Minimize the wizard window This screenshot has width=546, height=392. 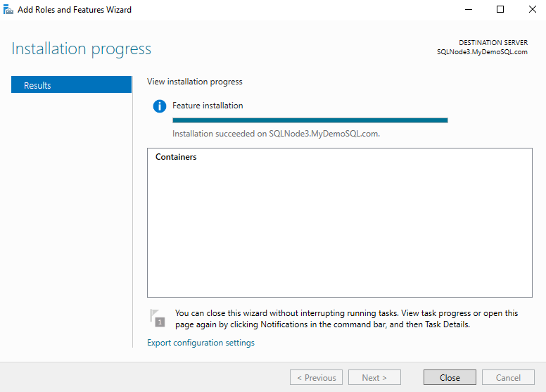pyautogui.click(x=469, y=9)
